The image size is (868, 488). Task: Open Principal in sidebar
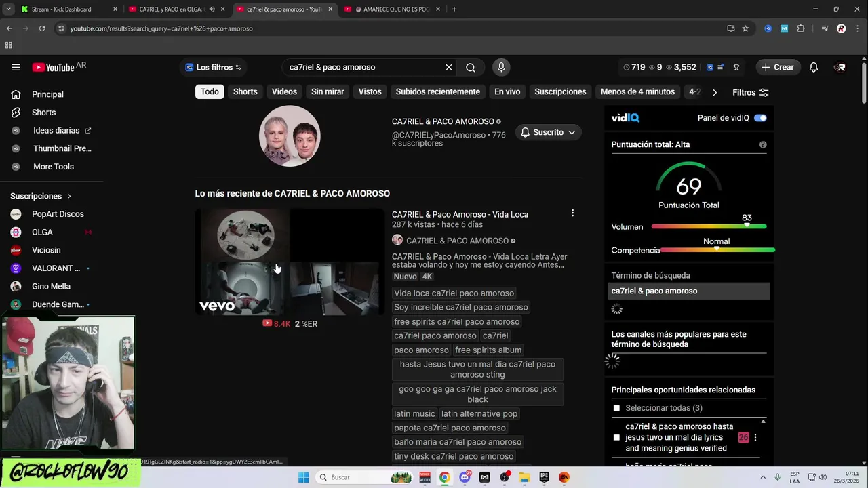pyautogui.click(x=47, y=94)
